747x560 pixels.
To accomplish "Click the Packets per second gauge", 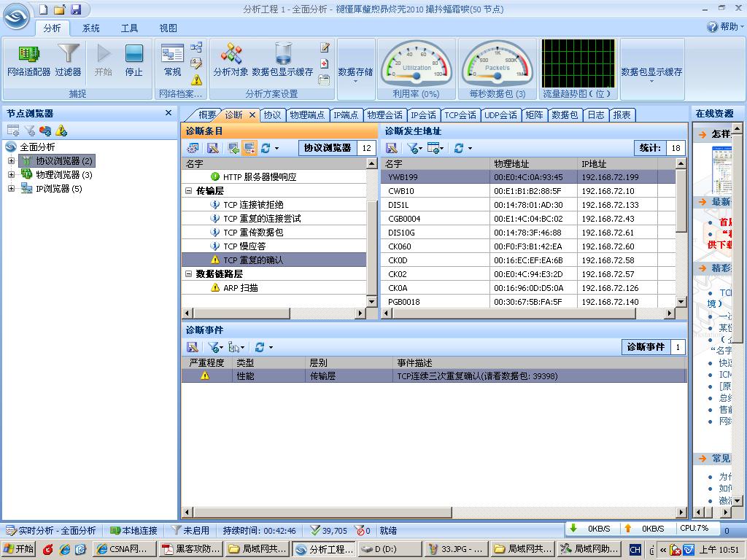I will (x=498, y=64).
